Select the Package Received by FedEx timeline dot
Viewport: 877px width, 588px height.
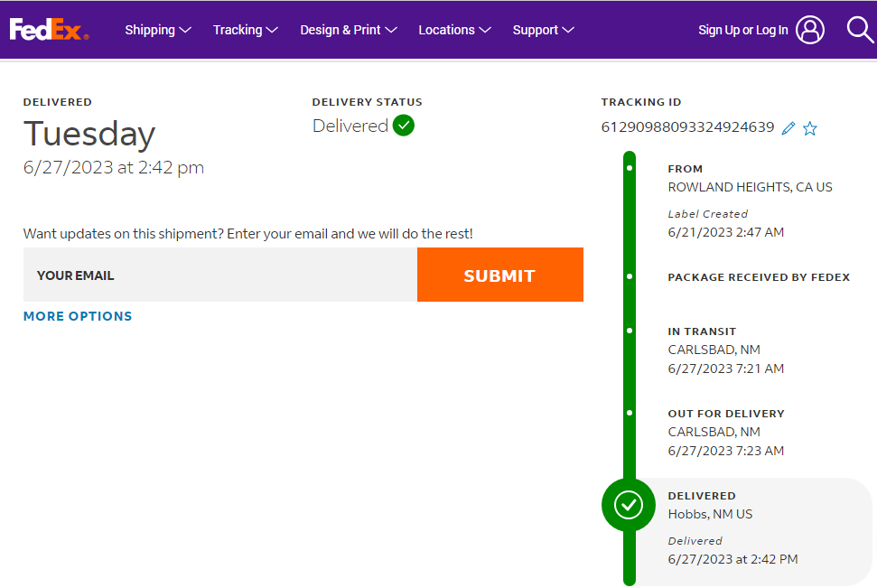[x=630, y=275]
